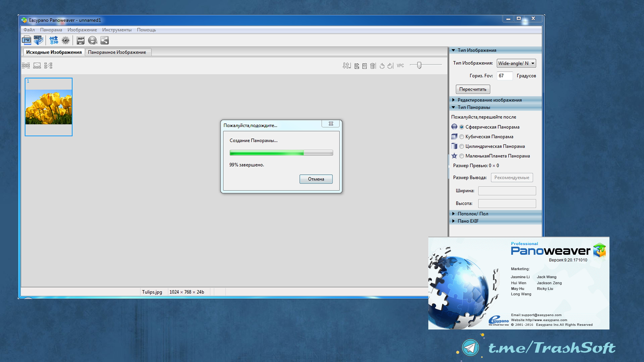Click the spherical panorama globe icon

(x=454, y=127)
